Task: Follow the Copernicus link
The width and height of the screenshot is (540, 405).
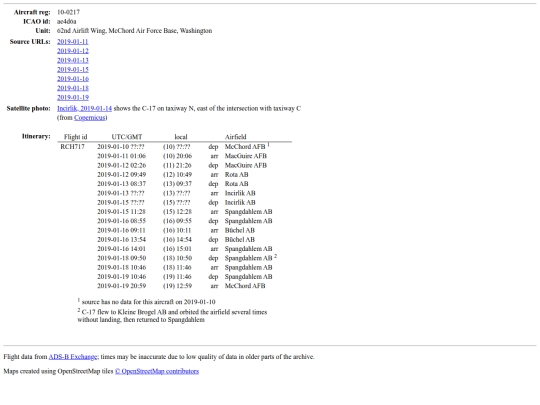Action: click(x=90, y=118)
